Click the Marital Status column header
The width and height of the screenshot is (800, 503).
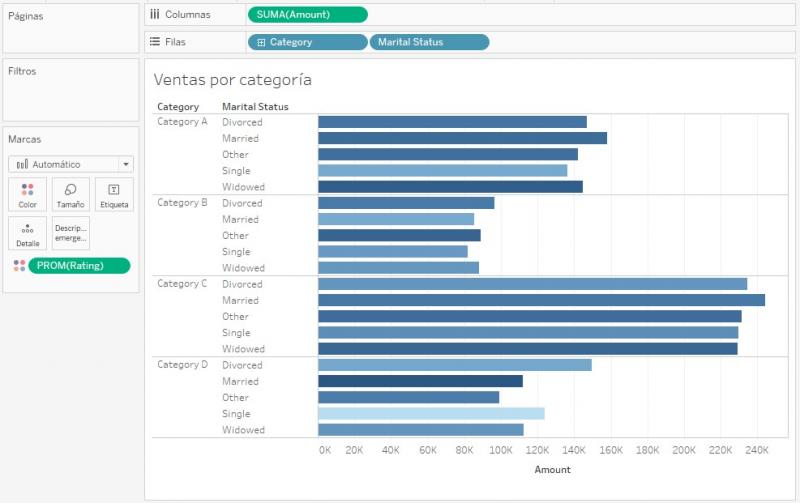(255, 107)
